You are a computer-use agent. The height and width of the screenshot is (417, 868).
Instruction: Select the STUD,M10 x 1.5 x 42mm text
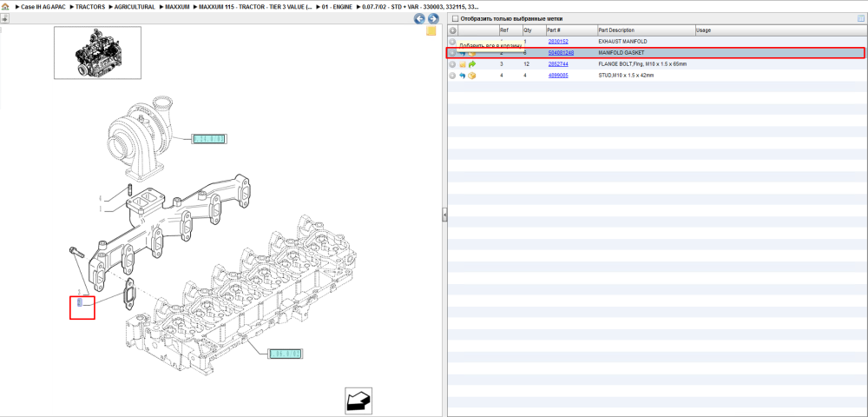click(x=626, y=76)
